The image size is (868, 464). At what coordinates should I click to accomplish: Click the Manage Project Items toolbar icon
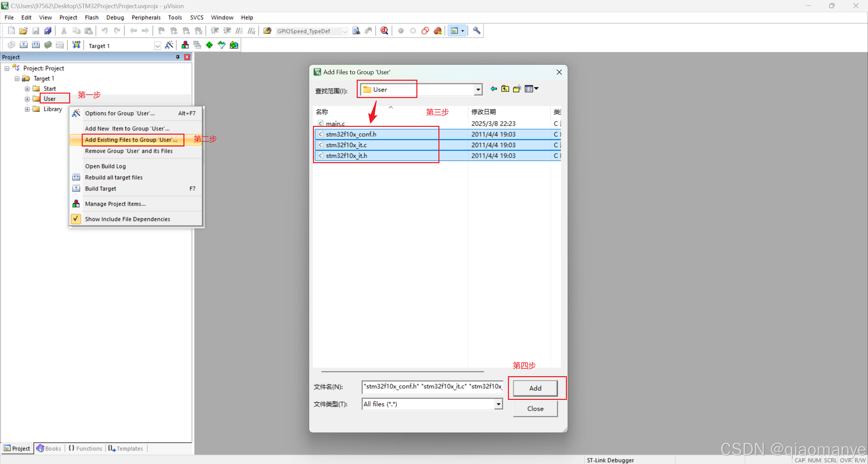tap(185, 45)
